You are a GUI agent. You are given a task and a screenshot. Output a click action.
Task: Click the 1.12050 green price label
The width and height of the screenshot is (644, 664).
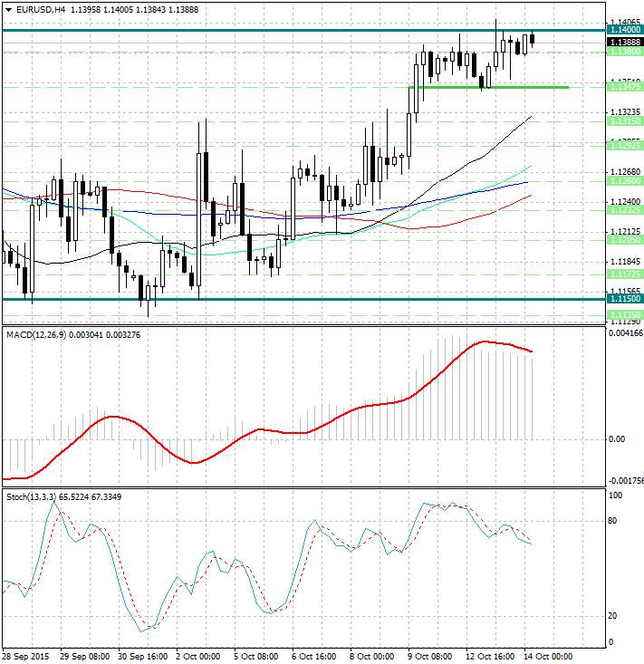pyautogui.click(x=625, y=240)
